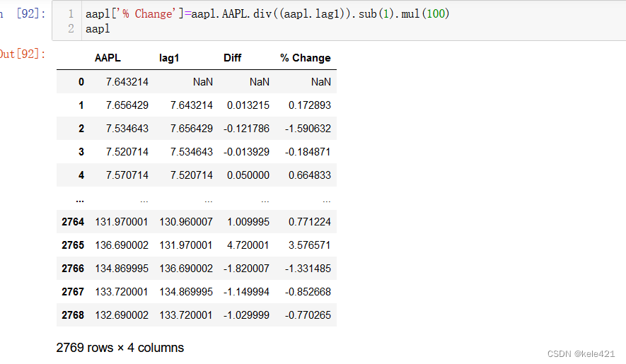Click Diff value 1.009995
The width and height of the screenshot is (626, 364).
248,222
